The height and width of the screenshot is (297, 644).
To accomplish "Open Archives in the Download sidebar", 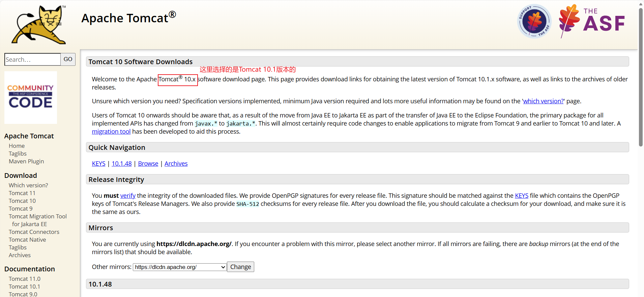I will coord(20,255).
